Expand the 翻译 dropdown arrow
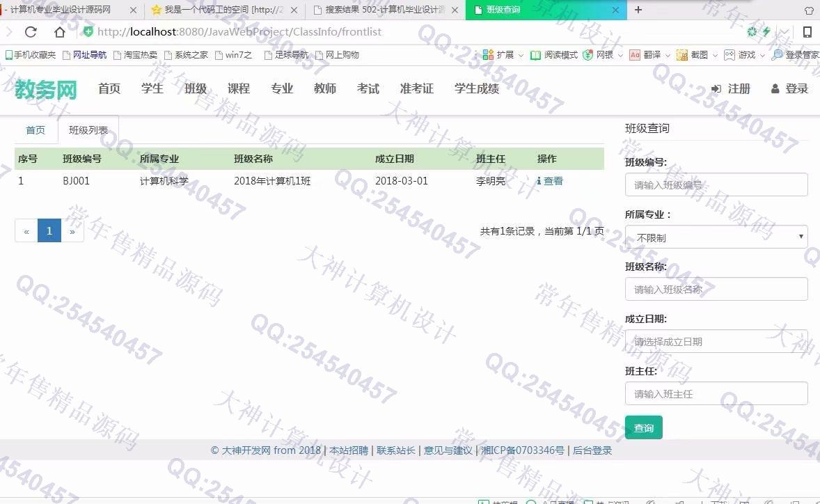The height and width of the screenshot is (504, 820). [668, 56]
